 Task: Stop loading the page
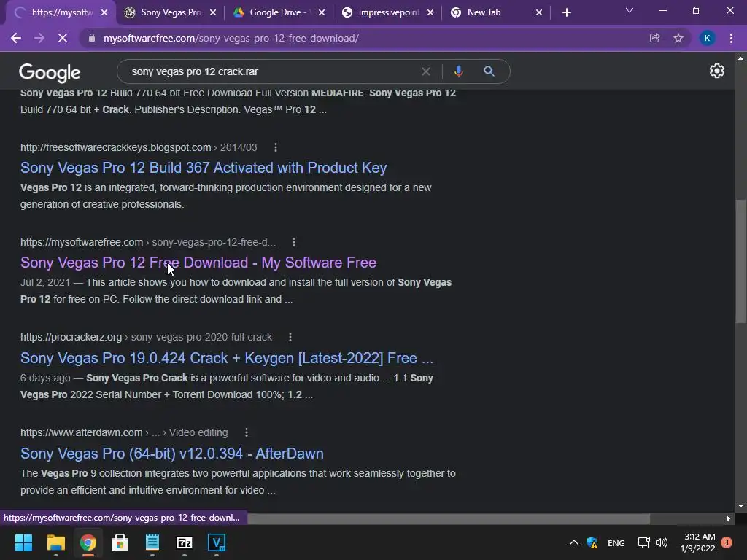click(x=63, y=38)
